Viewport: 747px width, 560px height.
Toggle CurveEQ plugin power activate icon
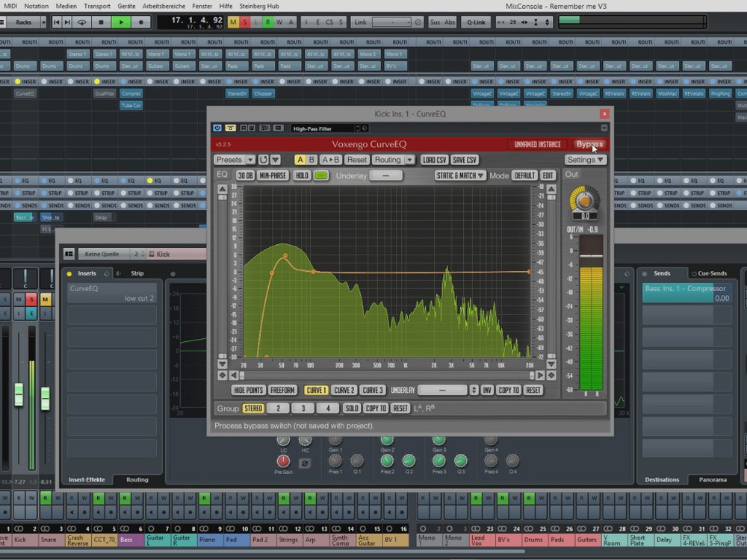click(217, 128)
